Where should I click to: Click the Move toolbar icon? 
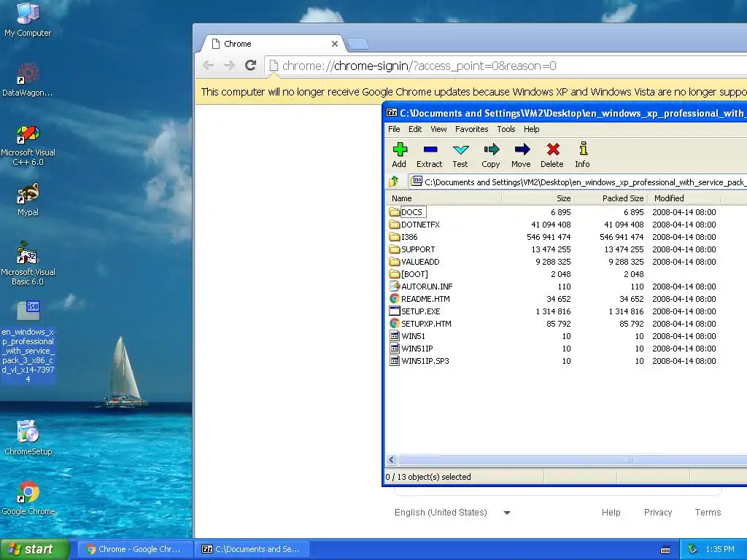pyautogui.click(x=521, y=155)
